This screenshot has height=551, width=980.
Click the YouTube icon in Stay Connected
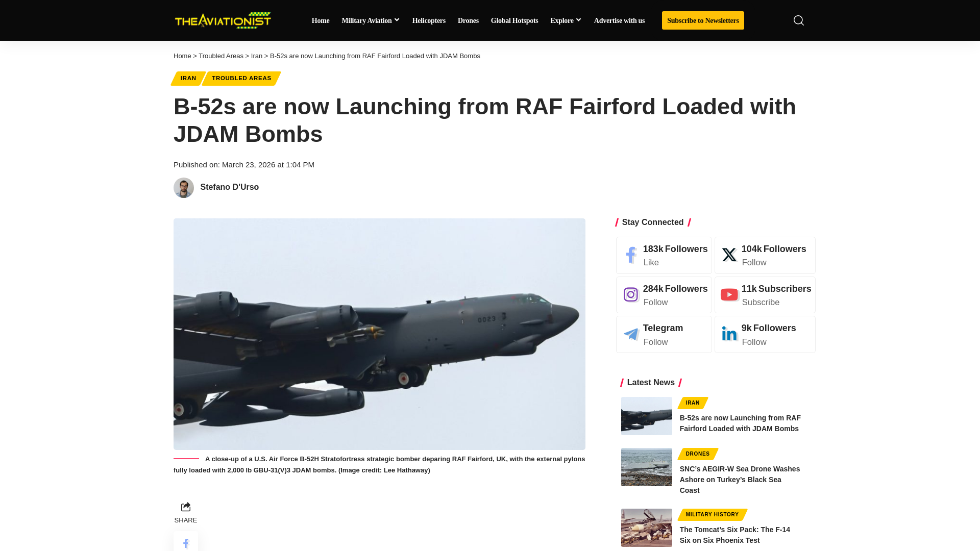[x=729, y=295]
